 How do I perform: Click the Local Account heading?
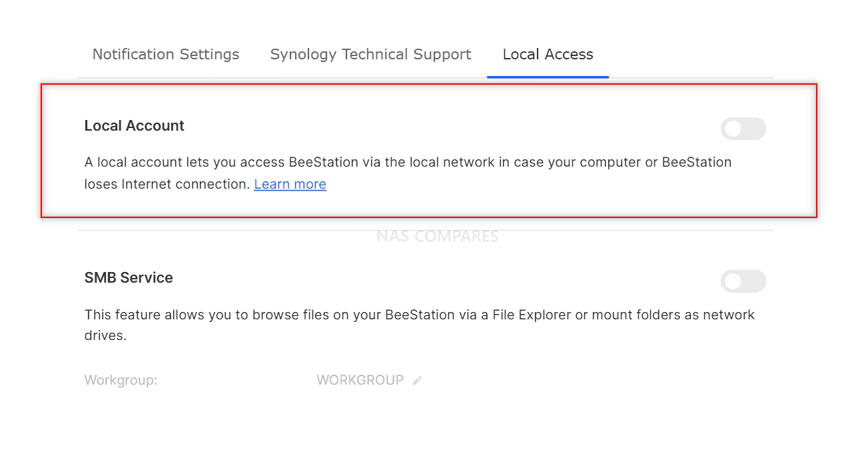click(x=134, y=125)
